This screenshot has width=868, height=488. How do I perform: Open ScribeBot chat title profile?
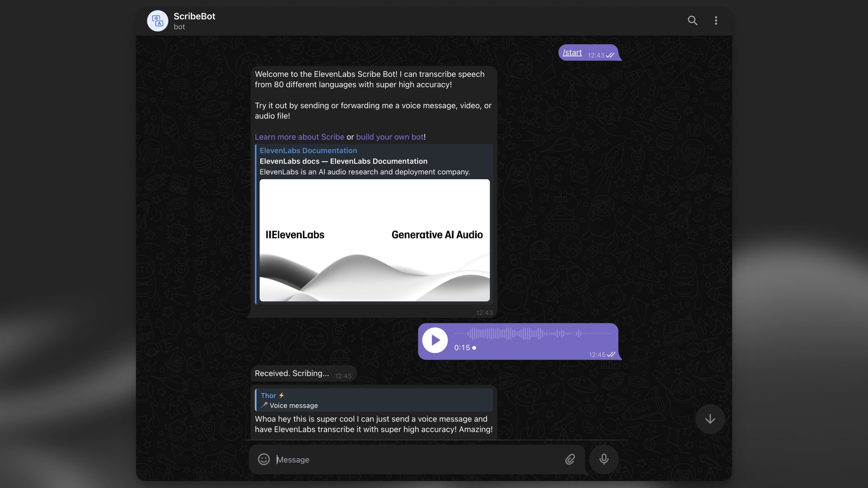click(194, 16)
